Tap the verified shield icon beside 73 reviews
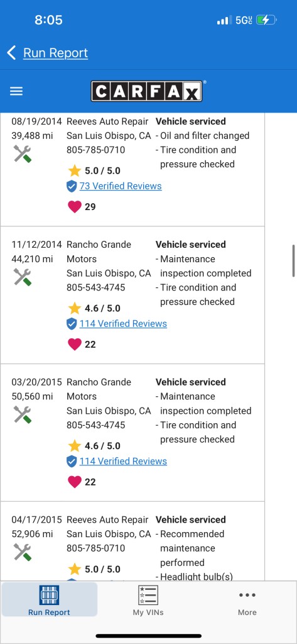Image resolution: width=297 pixels, height=644 pixels. (72, 186)
